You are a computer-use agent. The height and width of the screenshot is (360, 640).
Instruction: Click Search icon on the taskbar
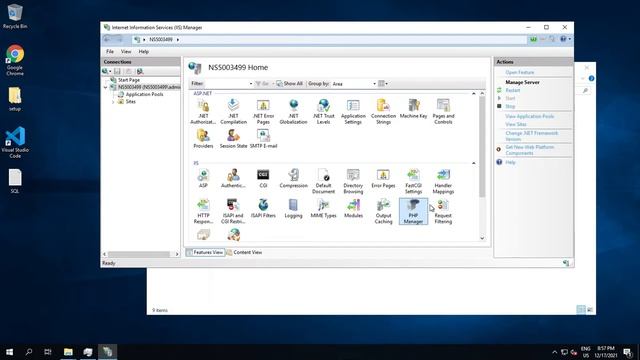(x=29, y=352)
